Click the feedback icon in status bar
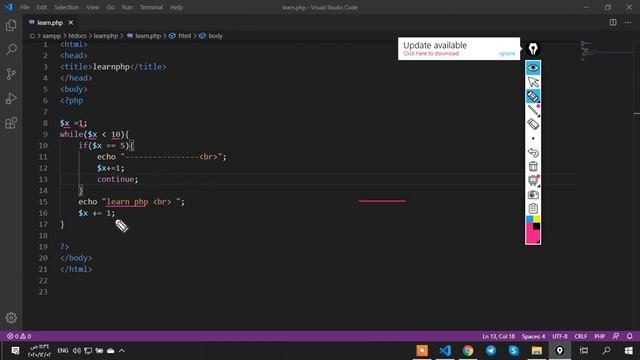 [x=616, y=336]
